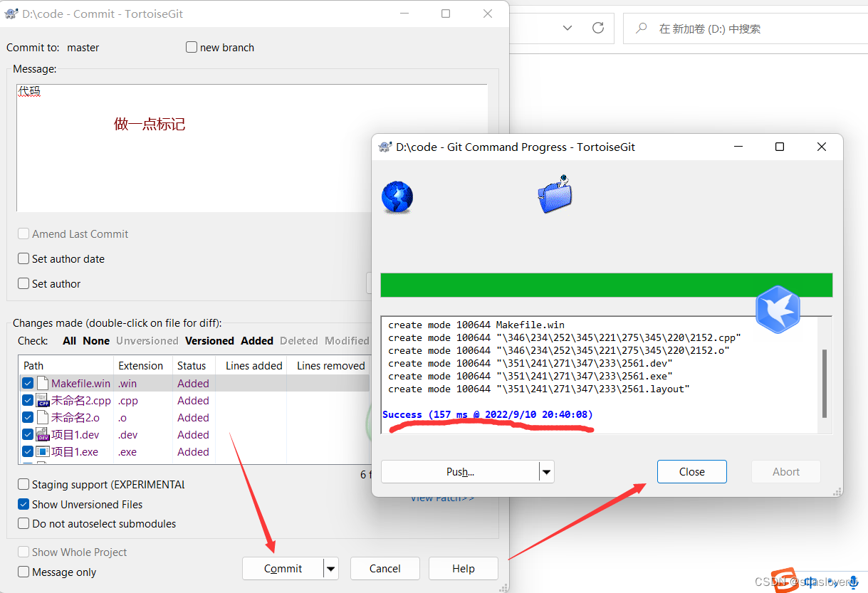Uncheck the Makefile.win file checkbox
The width and height of the screenshot is (868, 593).
pos(28,383)
